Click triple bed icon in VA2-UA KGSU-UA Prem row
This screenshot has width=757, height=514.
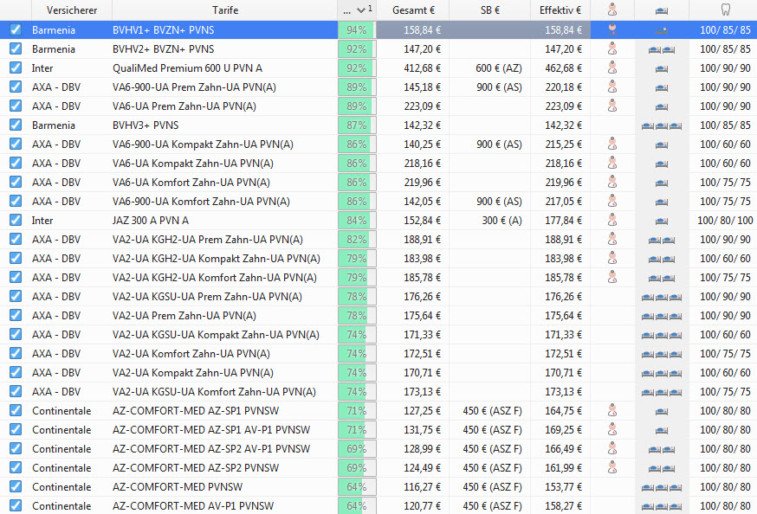pos(661,297)
